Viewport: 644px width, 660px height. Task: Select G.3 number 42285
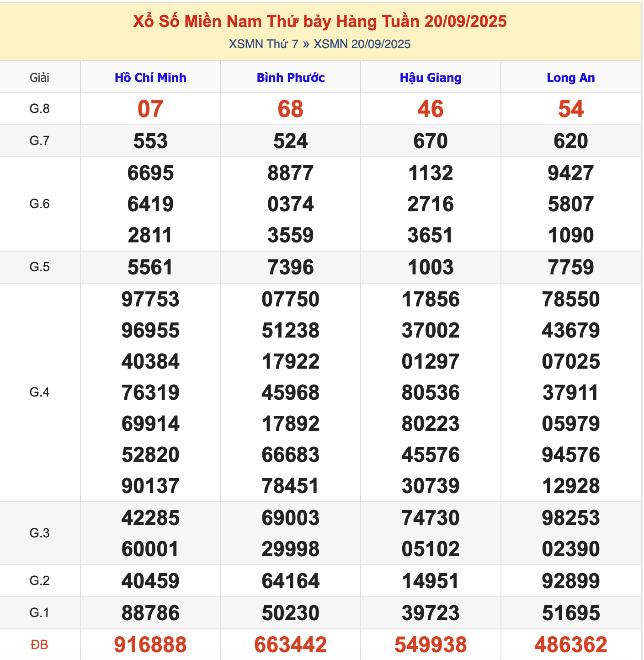coord(150,518)
